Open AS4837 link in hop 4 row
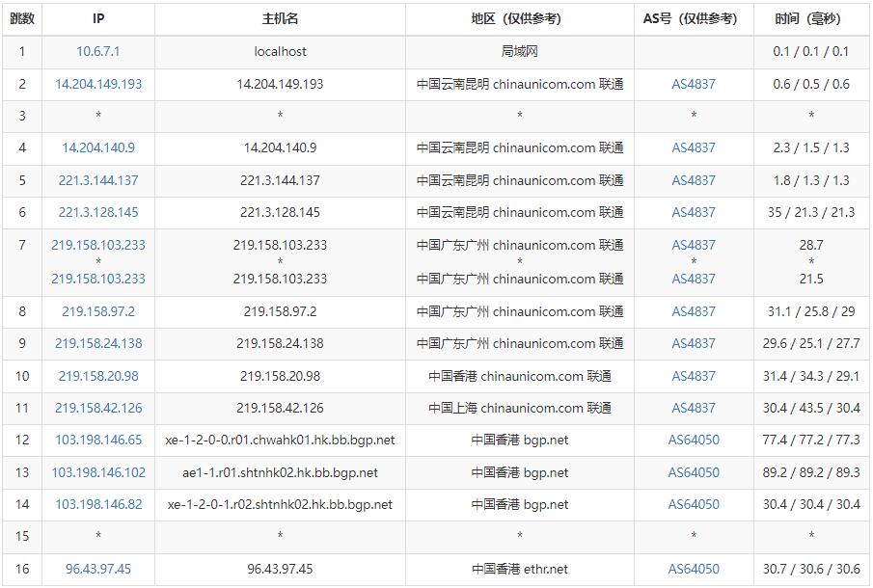The height and width of the screenshot is (588, 873). [694, 147]
